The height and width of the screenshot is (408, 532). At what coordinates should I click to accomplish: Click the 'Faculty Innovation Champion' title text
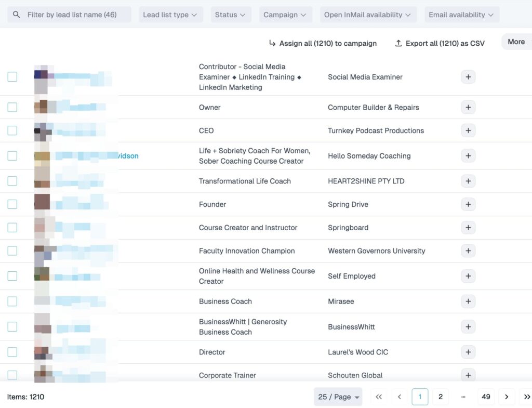[247, 251]
